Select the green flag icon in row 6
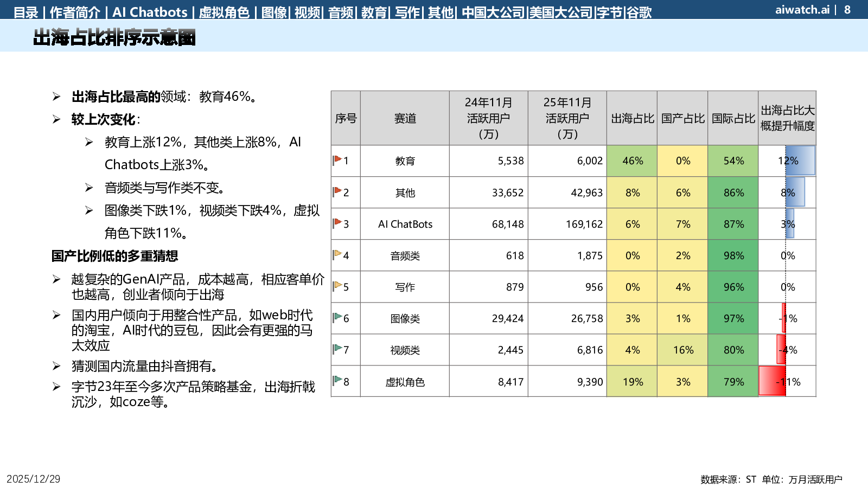868x488 pixels. click(337, 317)
